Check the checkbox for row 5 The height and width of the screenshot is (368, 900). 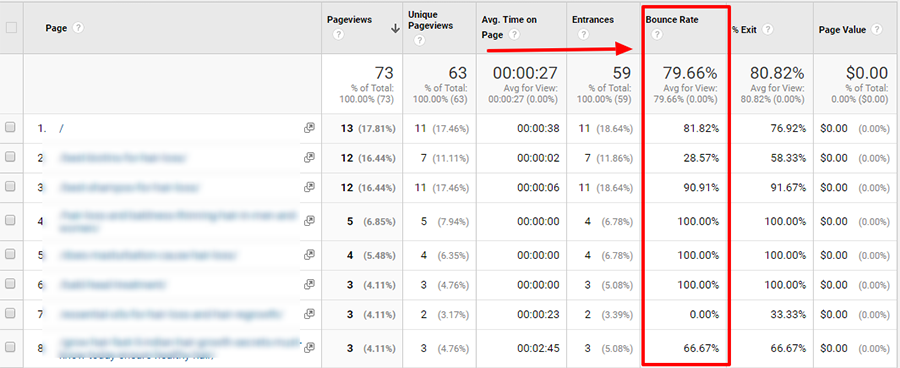click(10, 254)
